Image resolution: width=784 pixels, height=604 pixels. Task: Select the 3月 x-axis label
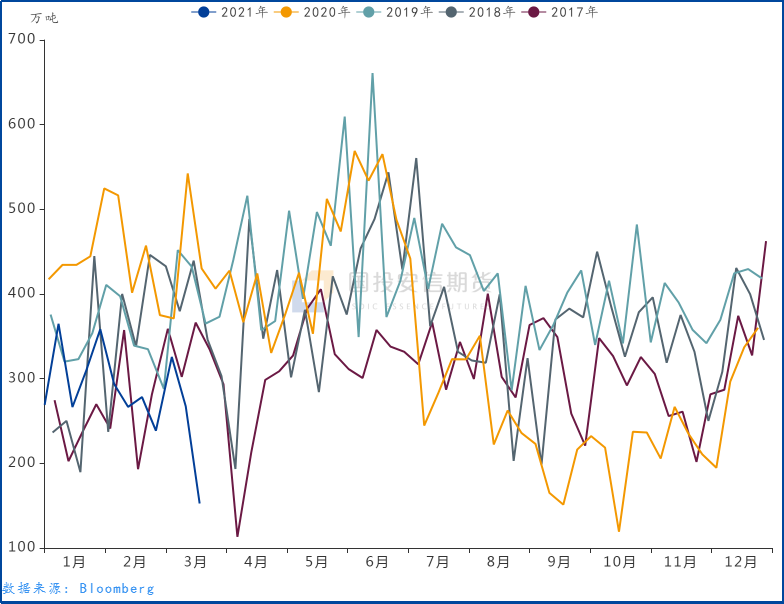tap(195, 562)
